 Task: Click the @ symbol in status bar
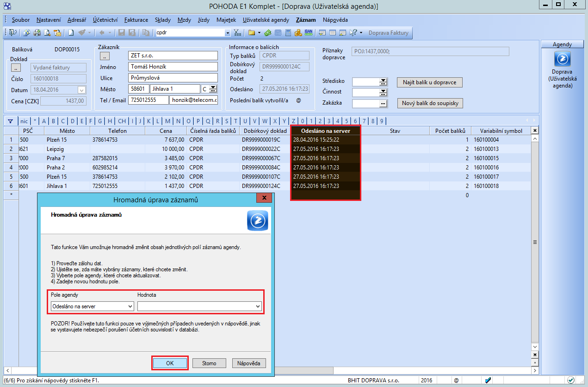click(456, 380)
